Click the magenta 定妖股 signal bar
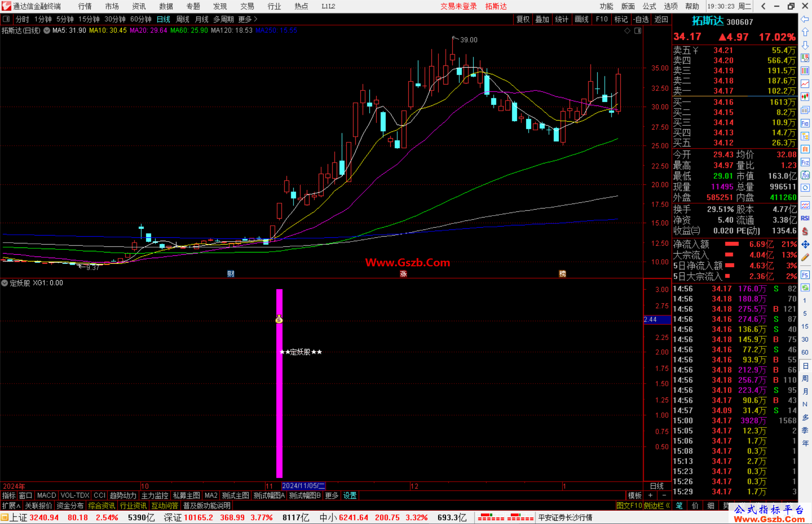 pyautogui.click(x=279, y=383)
